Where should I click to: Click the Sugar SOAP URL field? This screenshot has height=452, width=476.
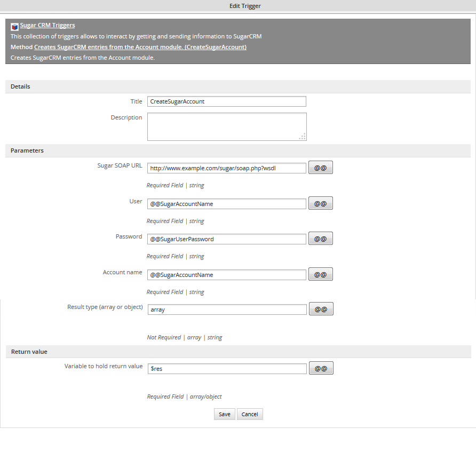[226, 168]
